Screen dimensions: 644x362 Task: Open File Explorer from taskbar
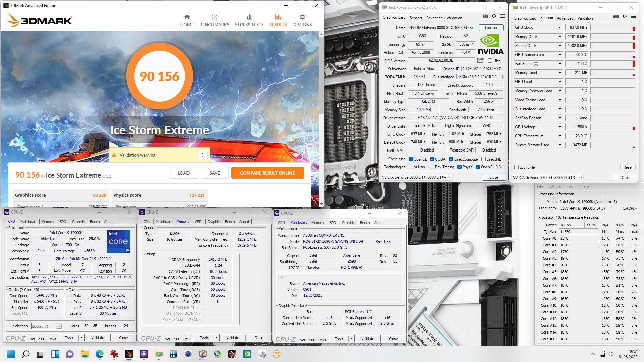85,354
